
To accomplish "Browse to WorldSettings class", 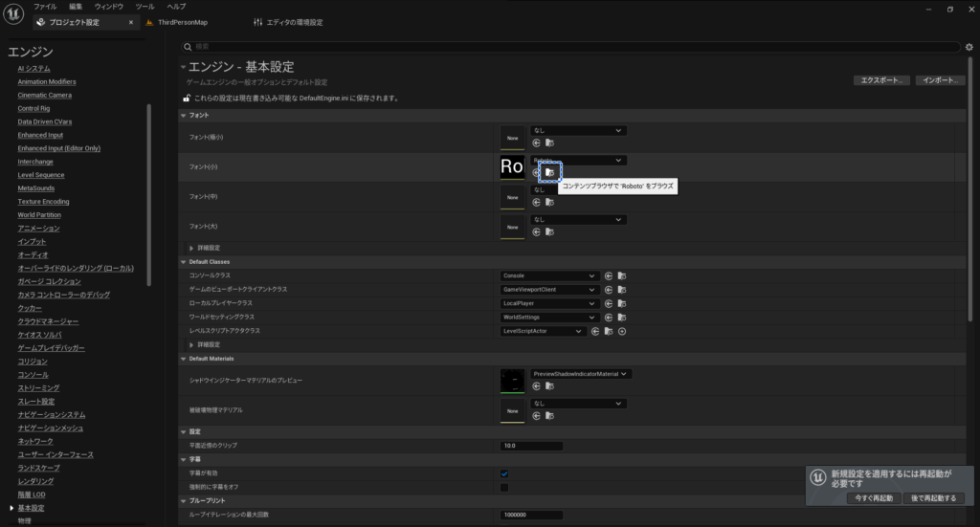I will [622, 318].
